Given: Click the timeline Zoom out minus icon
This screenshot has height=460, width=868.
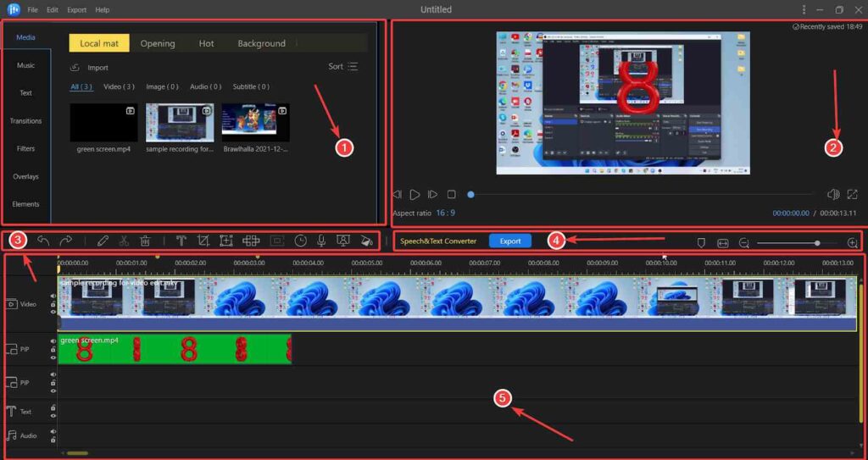Looking at the screenshot, I should click(744, 243).
